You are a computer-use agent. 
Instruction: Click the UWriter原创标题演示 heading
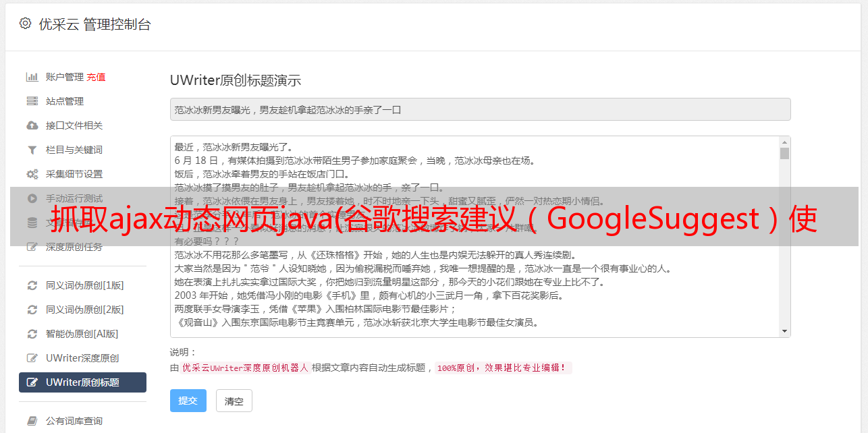click(x=236, y=80)
